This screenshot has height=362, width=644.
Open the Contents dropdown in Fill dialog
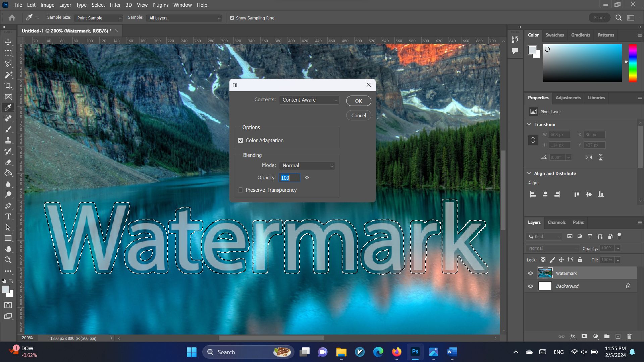click(309, 100)
